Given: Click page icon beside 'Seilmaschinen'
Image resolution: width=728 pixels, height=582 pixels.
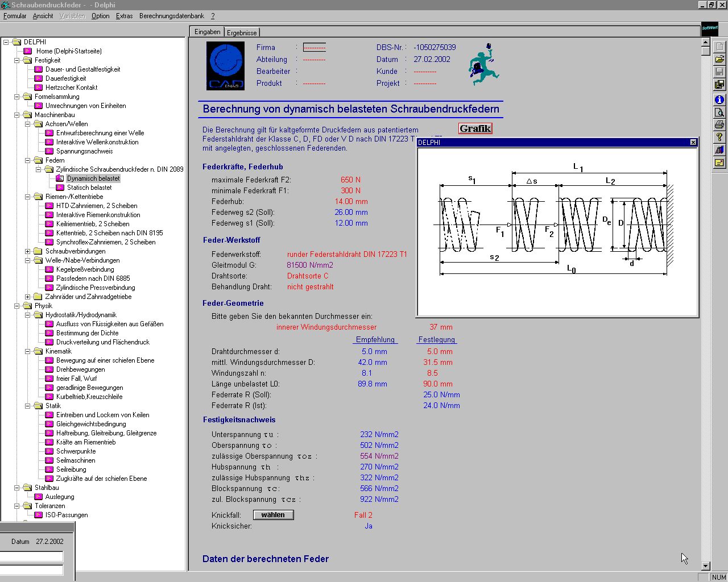Looking at the screenshot, I should 49,460.
